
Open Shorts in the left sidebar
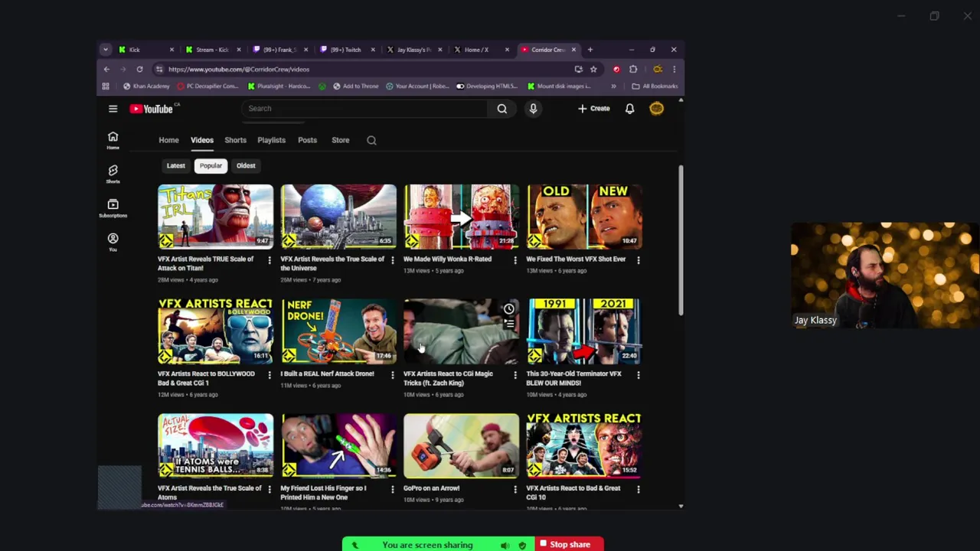click(x=113, y=174)
